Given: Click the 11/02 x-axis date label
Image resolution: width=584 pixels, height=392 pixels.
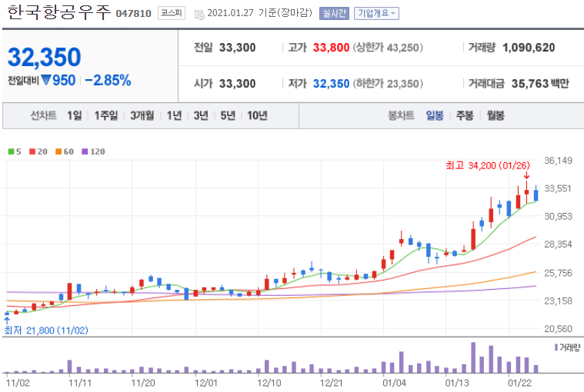Looking at the screenshot, I should pos(18,383).
